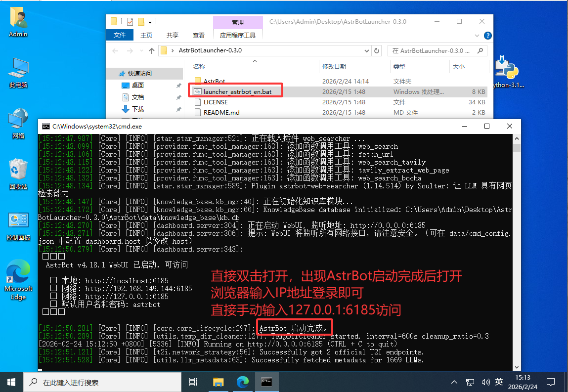Open File Explorer from the taskbar
The width and height of the screenshot is (568, 392).
click(x=218, y=382)
